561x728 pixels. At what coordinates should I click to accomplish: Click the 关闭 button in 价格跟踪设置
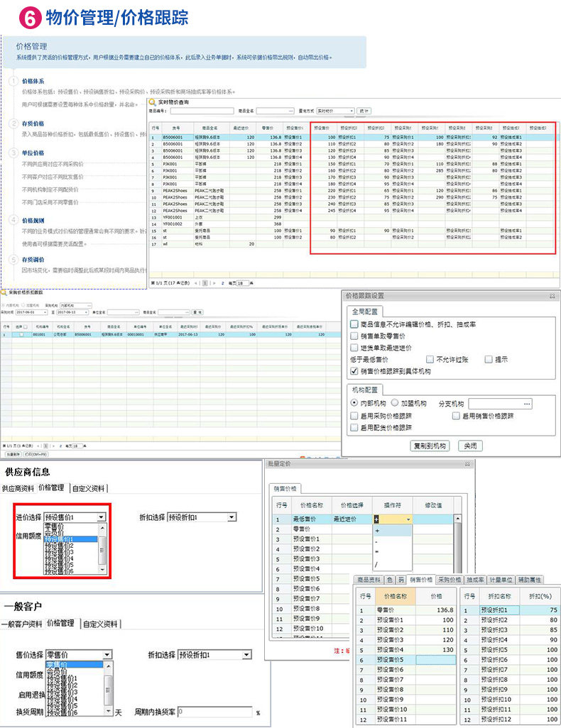coord(470,446)
